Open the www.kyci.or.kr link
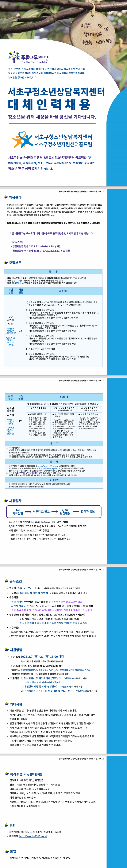The height and width of the screenshot is (868, 127). pyautogui.click(x=50, y=468)
